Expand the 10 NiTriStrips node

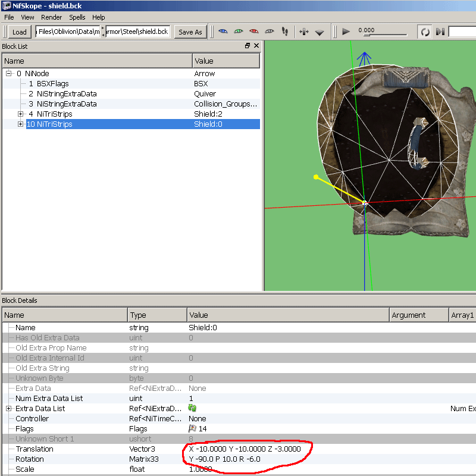click(20, 124)
